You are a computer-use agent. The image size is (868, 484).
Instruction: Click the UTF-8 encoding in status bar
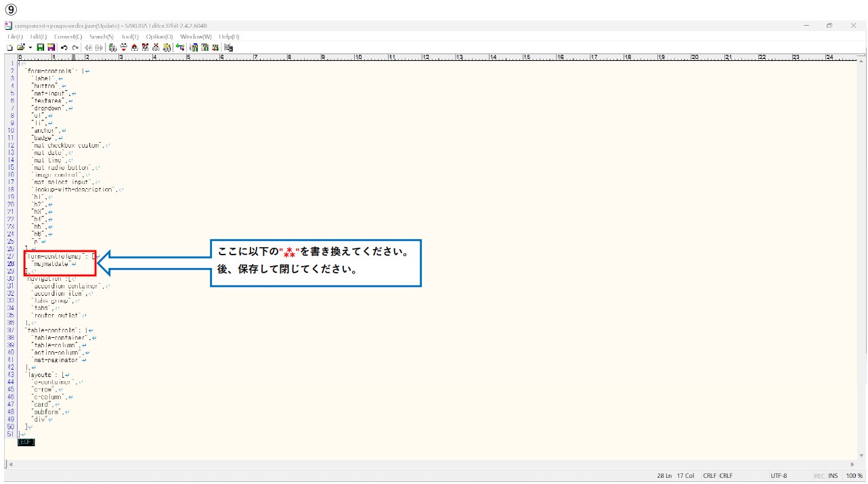click(778, 476)
